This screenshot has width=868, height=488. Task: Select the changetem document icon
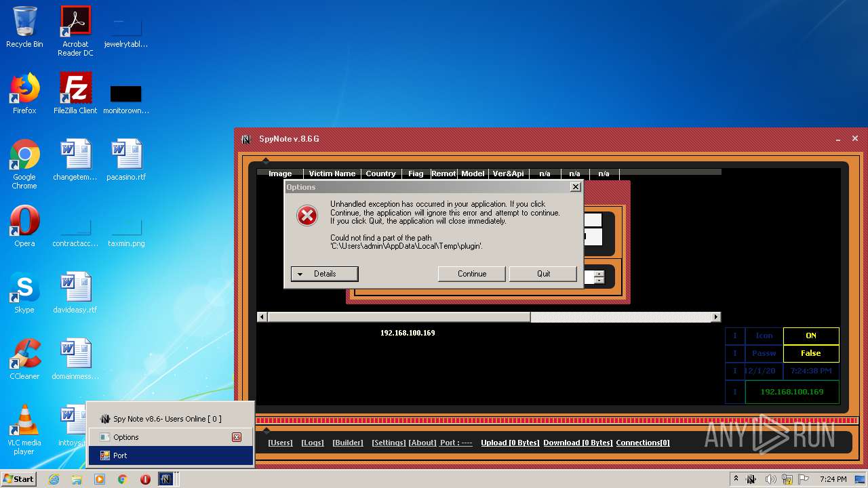pyautogui.click(x=75, y=160)
